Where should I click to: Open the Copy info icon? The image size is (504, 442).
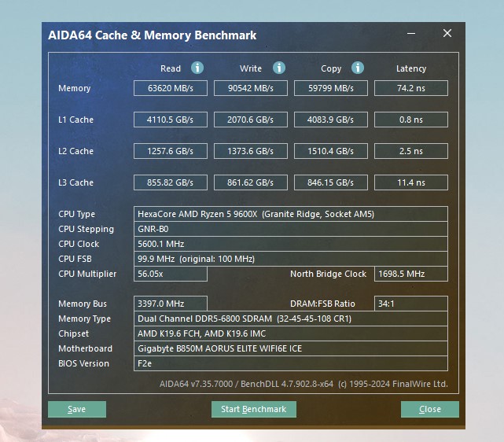click(358, 68)
